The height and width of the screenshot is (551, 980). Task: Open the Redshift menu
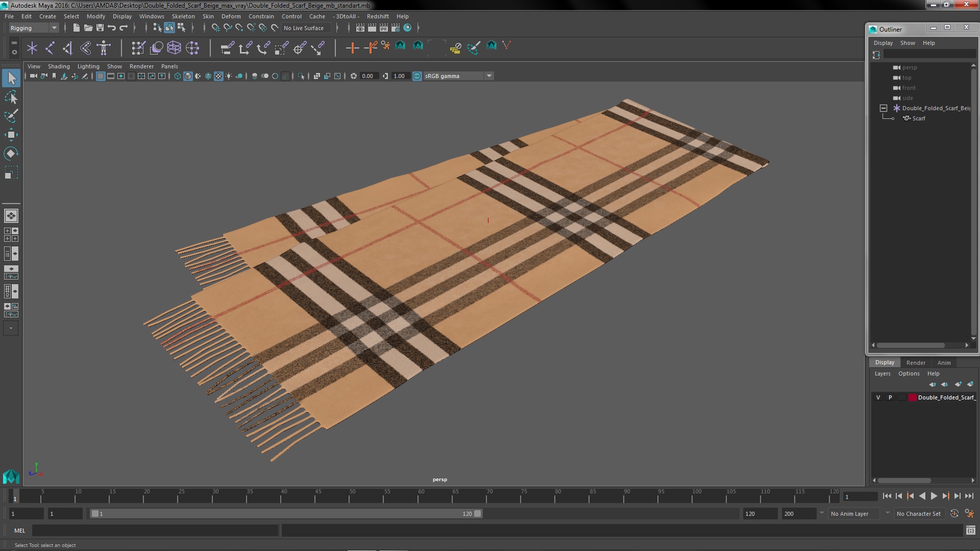click(378, 16)
